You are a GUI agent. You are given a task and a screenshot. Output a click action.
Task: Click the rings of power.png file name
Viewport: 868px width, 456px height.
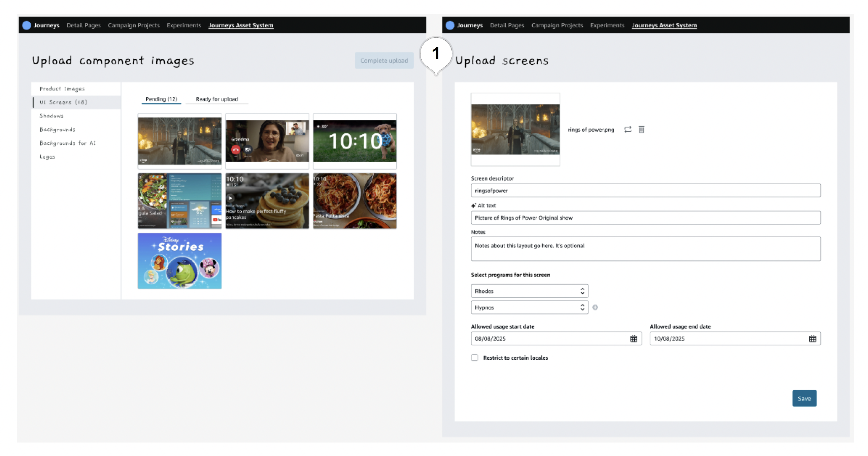coord(591,130)
